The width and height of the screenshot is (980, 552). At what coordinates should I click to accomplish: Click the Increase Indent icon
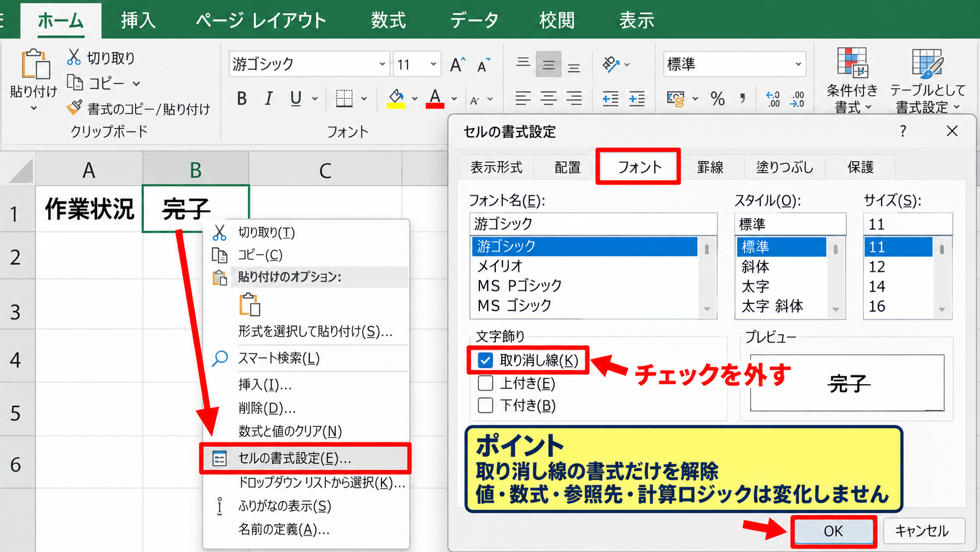point(637,99)
